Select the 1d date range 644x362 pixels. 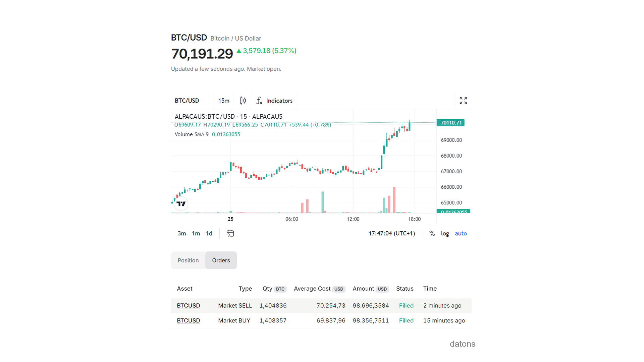point(209,233)
